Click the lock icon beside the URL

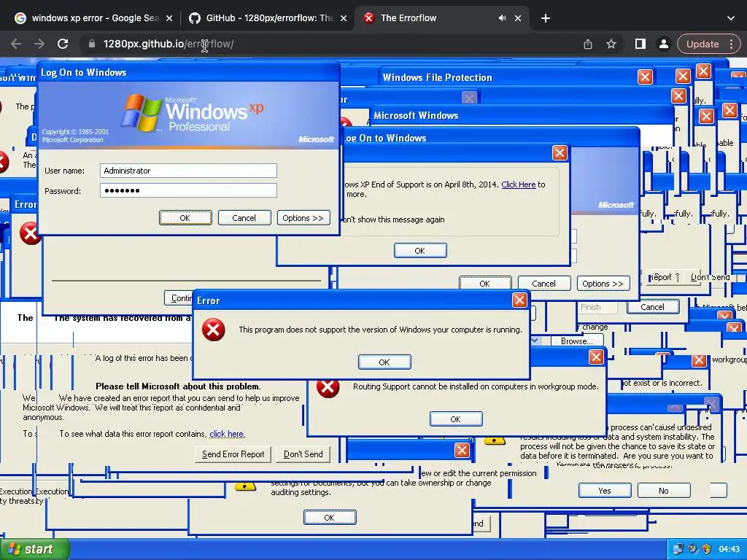click(91, 44)
